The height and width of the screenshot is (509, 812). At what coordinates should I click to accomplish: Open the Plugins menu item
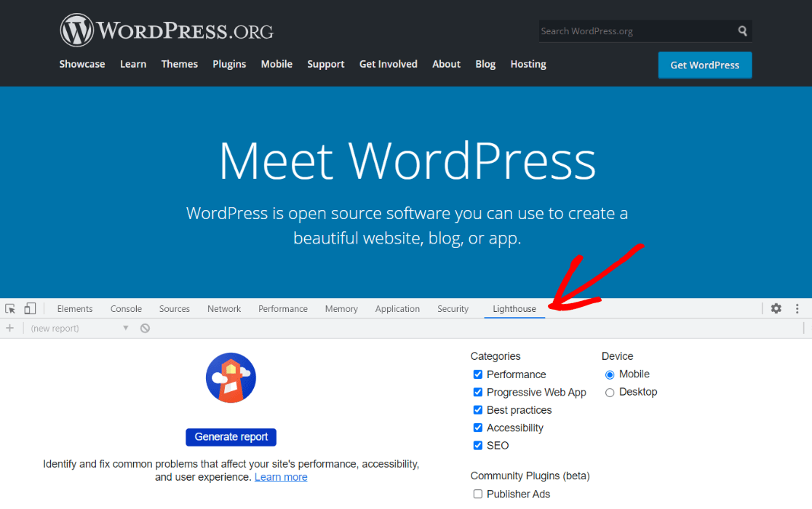(x=229, y=64)
